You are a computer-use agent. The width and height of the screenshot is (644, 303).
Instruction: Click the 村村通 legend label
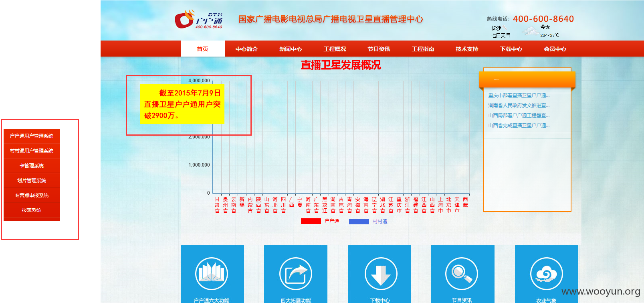380,221
